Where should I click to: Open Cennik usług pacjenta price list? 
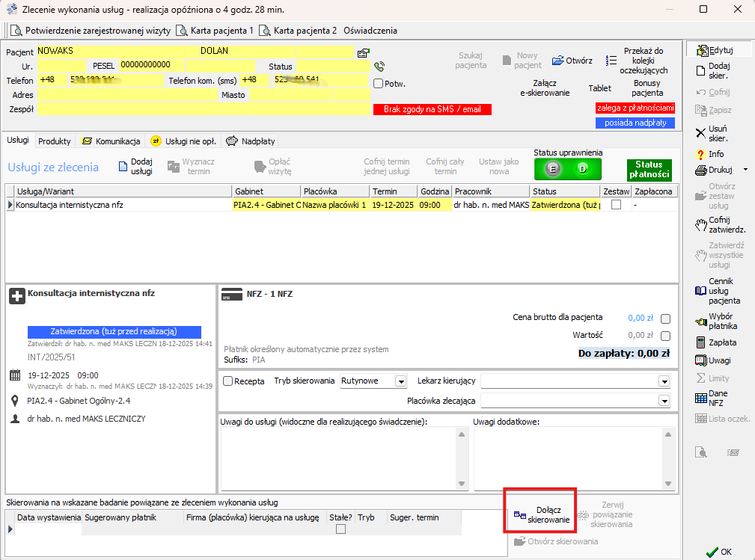701,291
